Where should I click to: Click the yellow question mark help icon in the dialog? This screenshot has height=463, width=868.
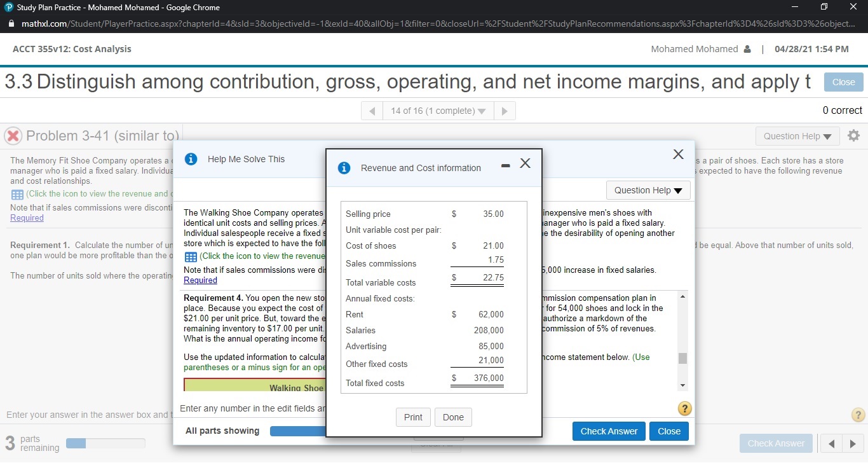point(686,410)
